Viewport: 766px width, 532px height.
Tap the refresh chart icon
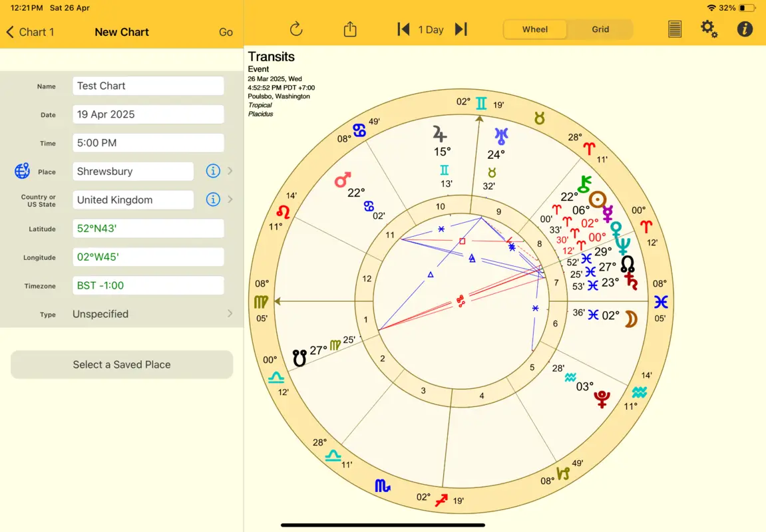[296, 29]
